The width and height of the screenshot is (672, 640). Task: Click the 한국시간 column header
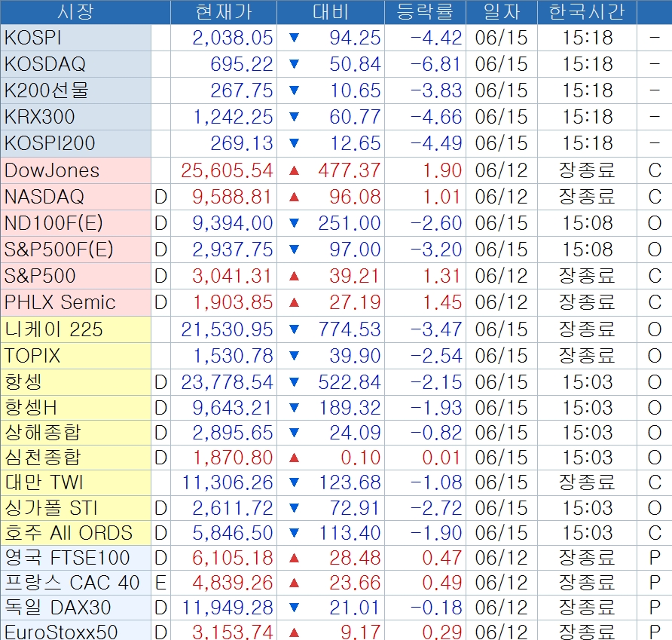(x=587, y=12)
